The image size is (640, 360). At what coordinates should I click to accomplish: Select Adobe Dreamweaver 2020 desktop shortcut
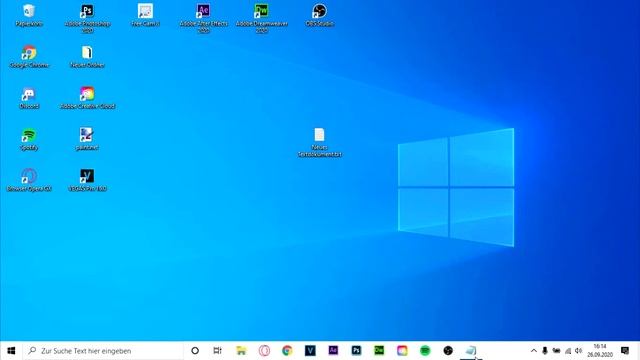click(262, 18)
